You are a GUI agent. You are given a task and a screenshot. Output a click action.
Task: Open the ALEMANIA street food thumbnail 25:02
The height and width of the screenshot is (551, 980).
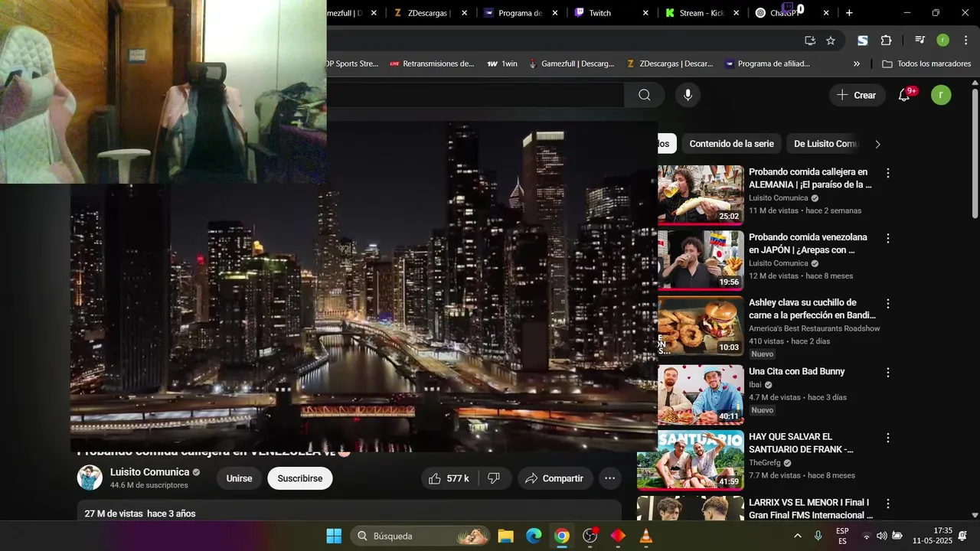[701, 194]
